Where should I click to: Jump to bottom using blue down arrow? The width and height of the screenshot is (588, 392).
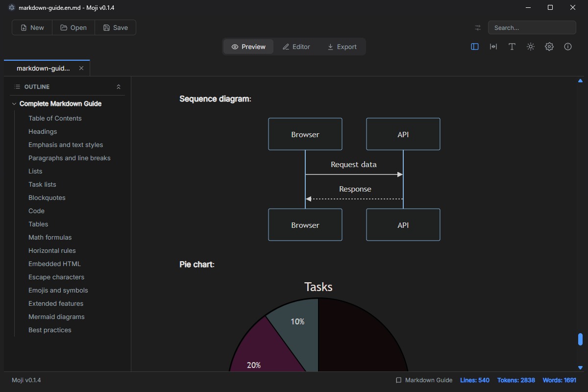coord(581,367)
